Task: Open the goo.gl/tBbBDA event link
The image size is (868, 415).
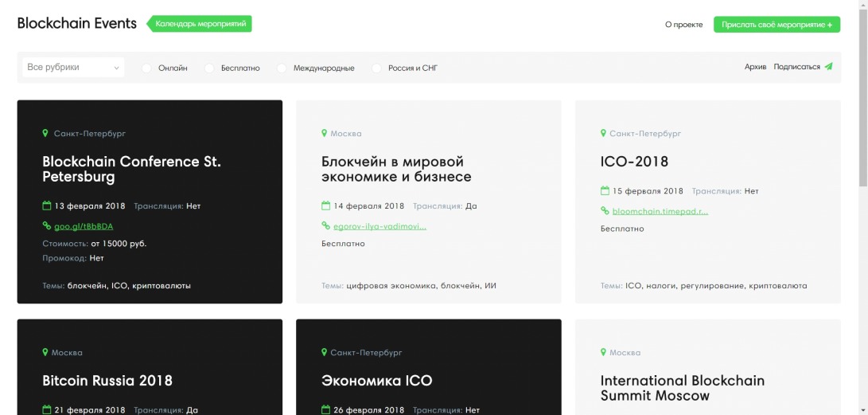Action: point(84,226)
